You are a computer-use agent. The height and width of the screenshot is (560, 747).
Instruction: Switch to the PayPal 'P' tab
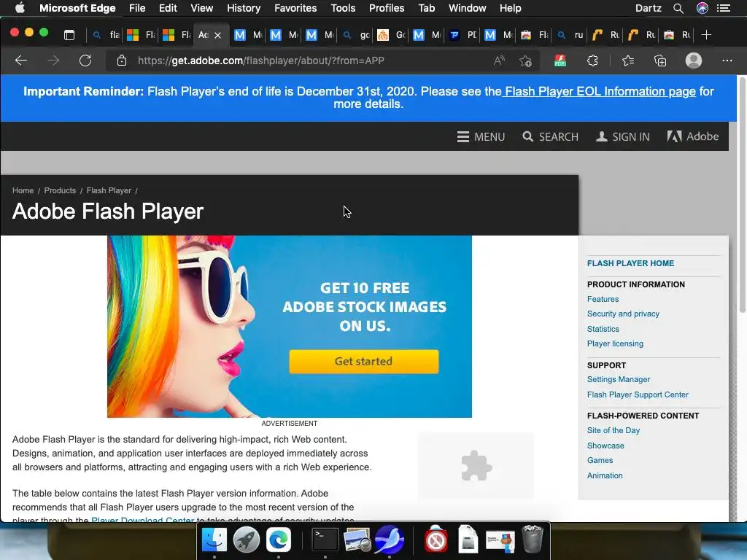tap(463, 35)
